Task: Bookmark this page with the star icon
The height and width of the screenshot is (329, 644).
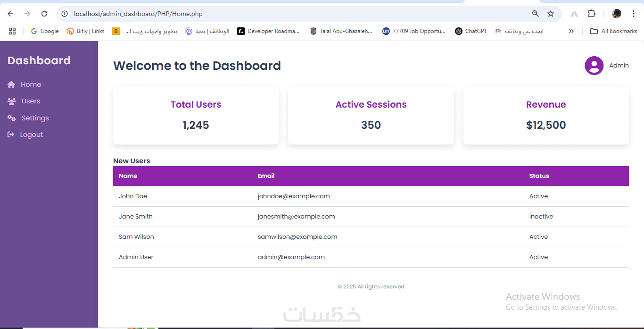Action: pyautogui.click(x=551, y=14)
